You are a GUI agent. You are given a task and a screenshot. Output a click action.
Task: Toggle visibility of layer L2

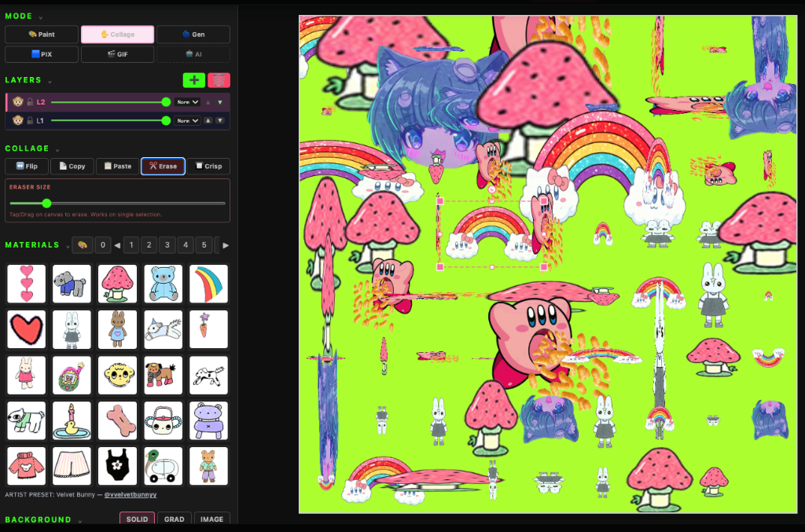pyautogui.click(x=17, y=102)
